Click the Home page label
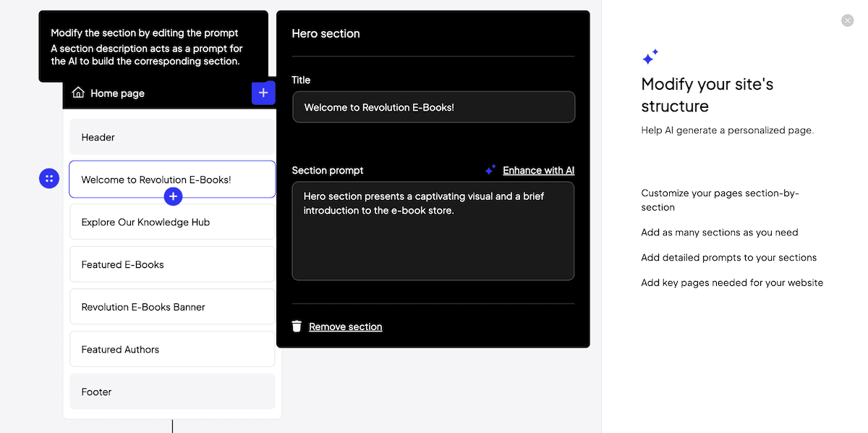Image resolution: width=868 pixels, height=433 pixels. point(117,93)
